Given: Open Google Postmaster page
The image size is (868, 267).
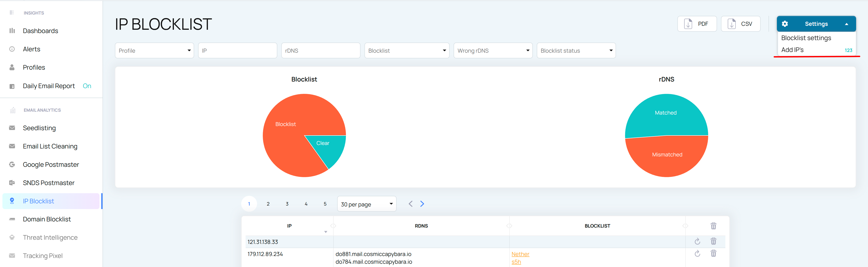Looking at the screenshot, I should pos(51,165).
